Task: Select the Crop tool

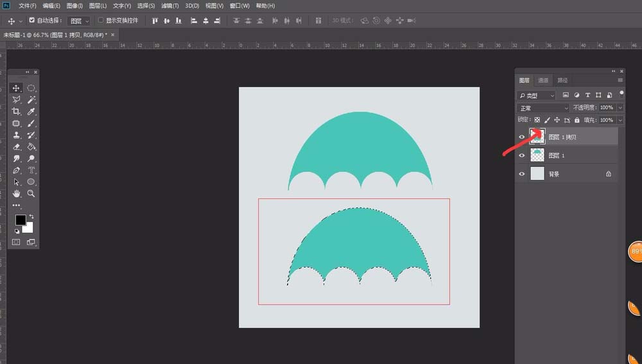Action: click(17, 112)
